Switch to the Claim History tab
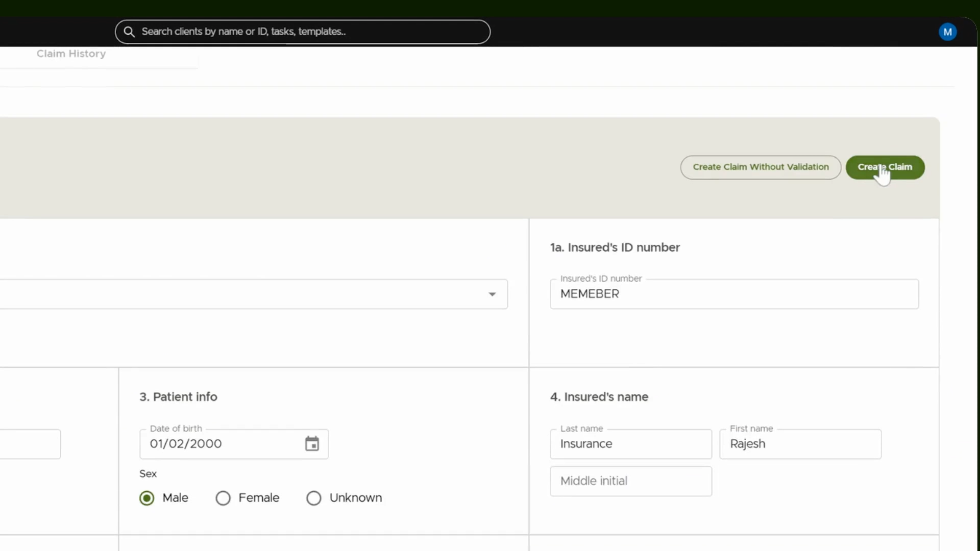The height and width of the screenshot is (551, 980). [71, 54]
